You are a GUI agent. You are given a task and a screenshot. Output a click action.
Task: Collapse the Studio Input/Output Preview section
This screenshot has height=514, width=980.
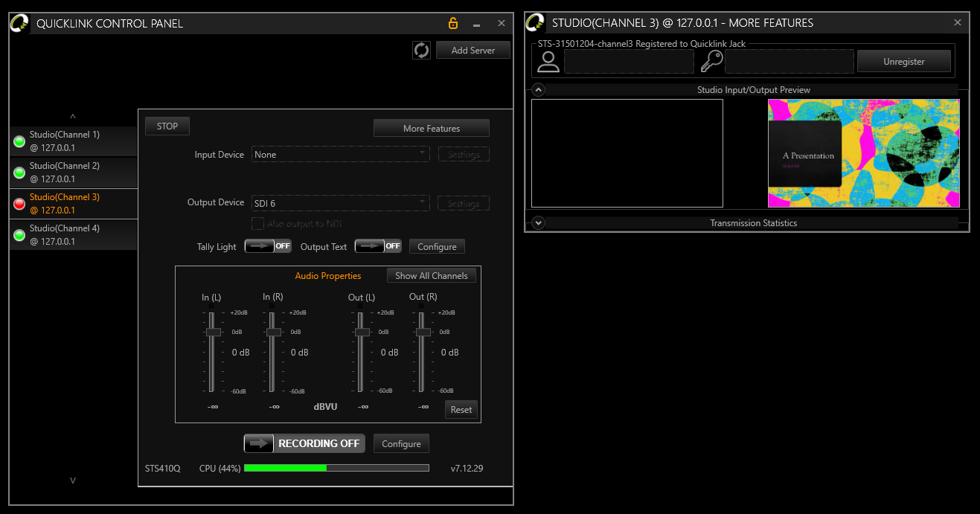coord(539,90)
